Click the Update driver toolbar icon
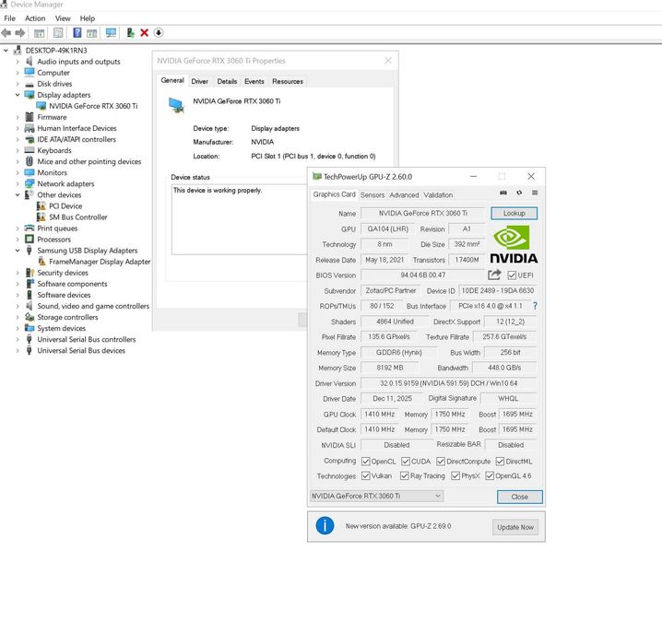 (x=130, y=33)
